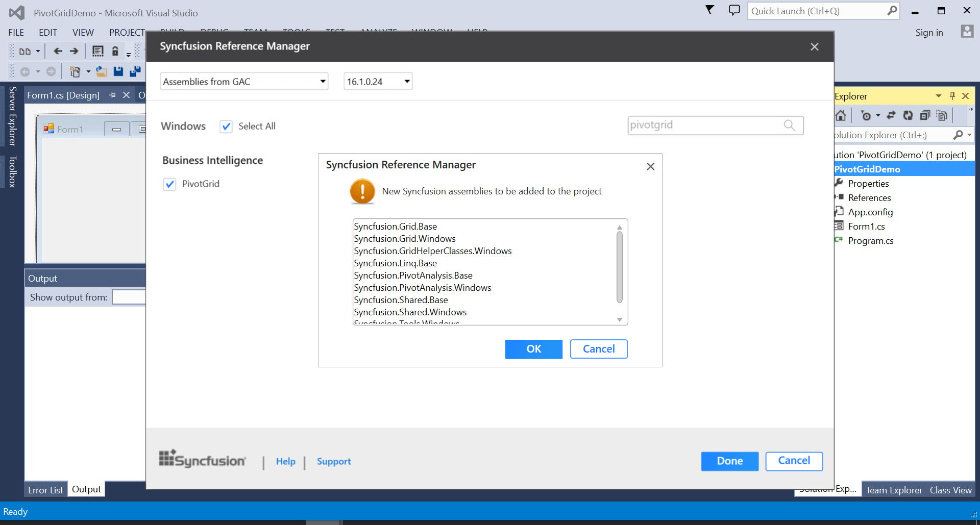Click the Open File folder icon
This screenshot has width=980, height=525.
102,71
